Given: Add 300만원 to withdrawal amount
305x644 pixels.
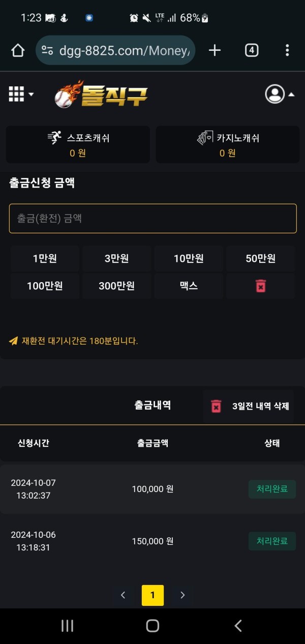Looking at the screenshot, I should pyautogui.click(x=116, y=286).
